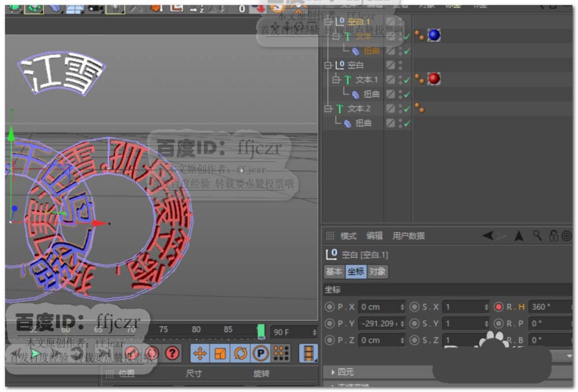578x392 pixels.
Task: Click the filmstrip playback mode icon
Action: point(309,353)
